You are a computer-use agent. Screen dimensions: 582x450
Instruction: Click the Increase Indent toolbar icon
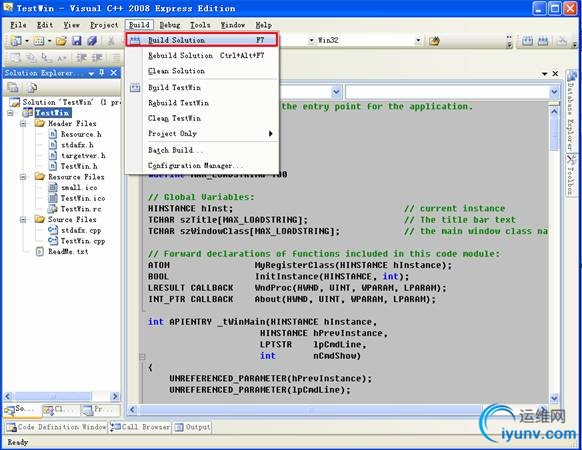click(x=97, y=58)
